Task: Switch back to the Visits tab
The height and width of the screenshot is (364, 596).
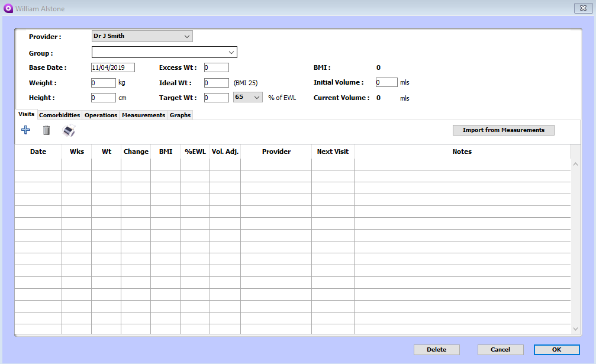Action: click(25, 114)
